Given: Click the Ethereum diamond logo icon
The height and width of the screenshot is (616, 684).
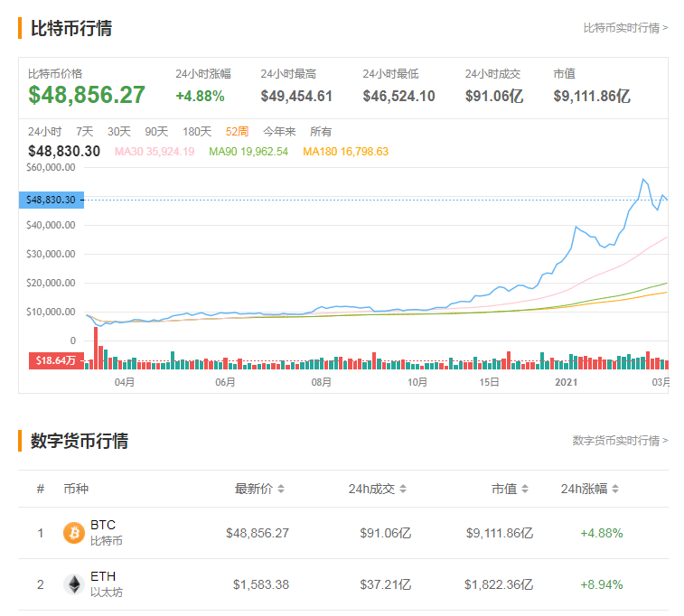Looking at the screenshot, I should click(x=74, y=584).
